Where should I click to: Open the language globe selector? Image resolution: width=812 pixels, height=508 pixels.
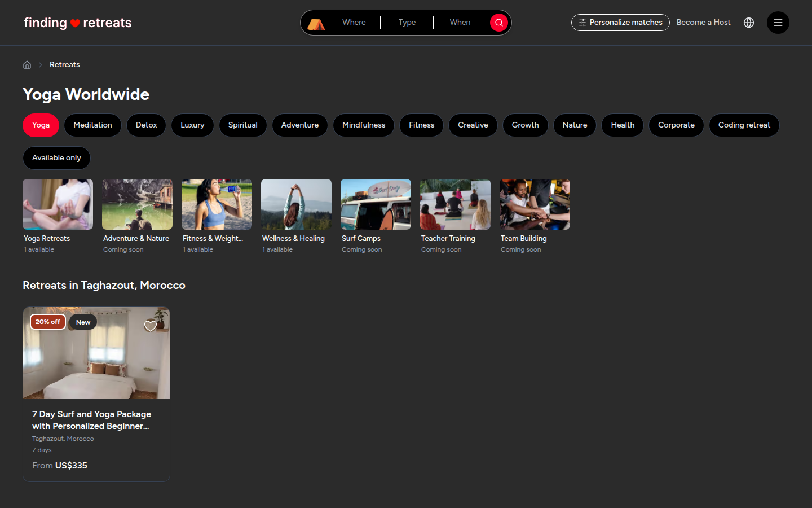pos(749,23)
